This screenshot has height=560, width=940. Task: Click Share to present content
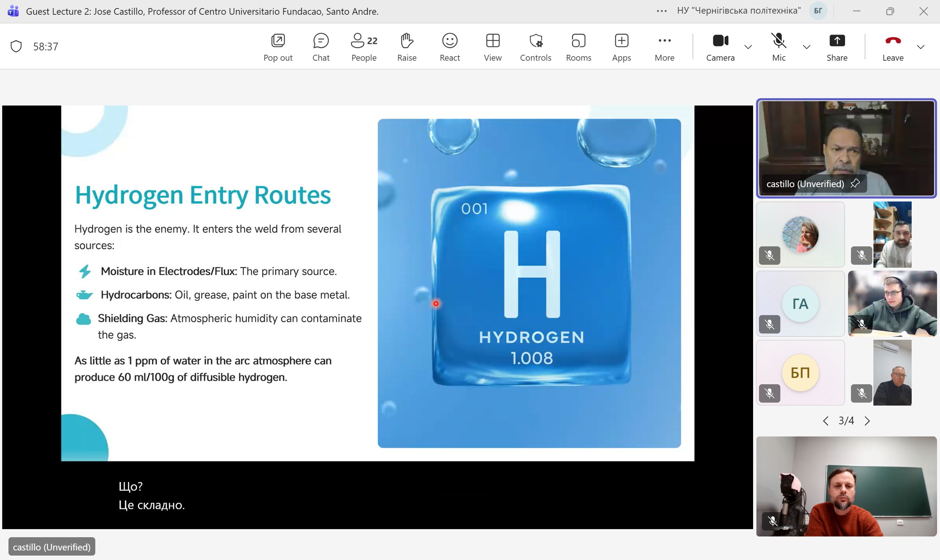pos(837,47)
